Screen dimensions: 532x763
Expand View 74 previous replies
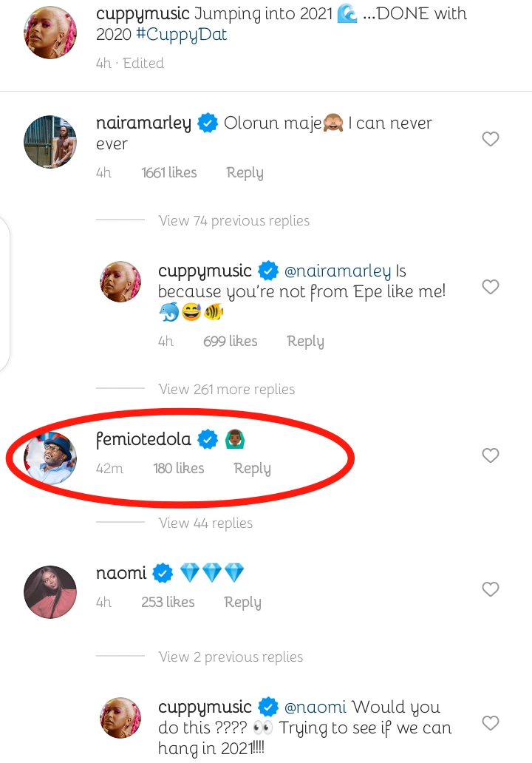click(x=233, y=220)
